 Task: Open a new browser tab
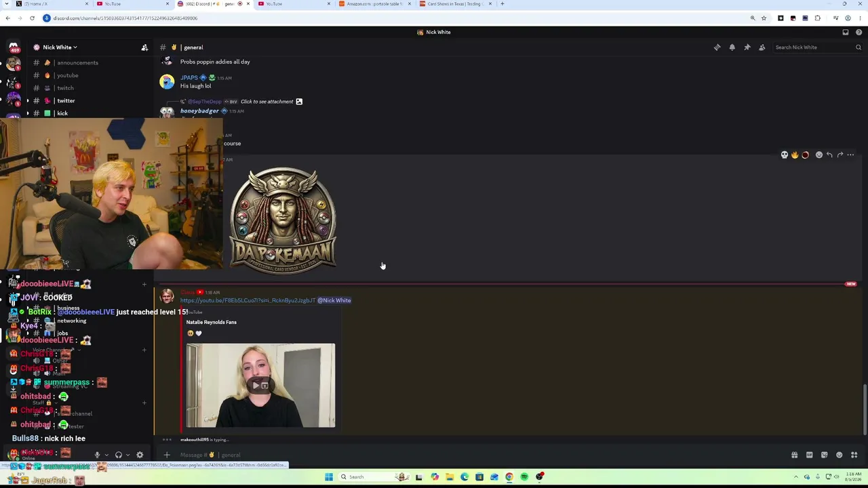pyautogui.click(x=502, y=4)
